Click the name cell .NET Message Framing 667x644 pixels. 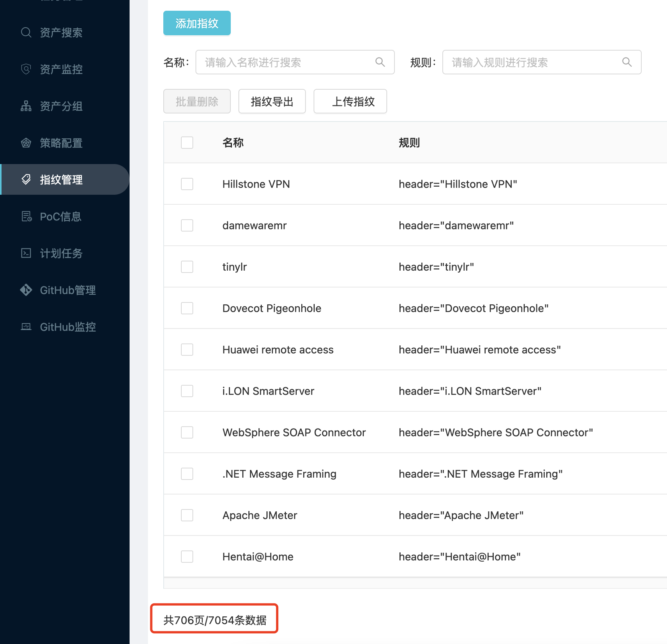click(279, 474)
